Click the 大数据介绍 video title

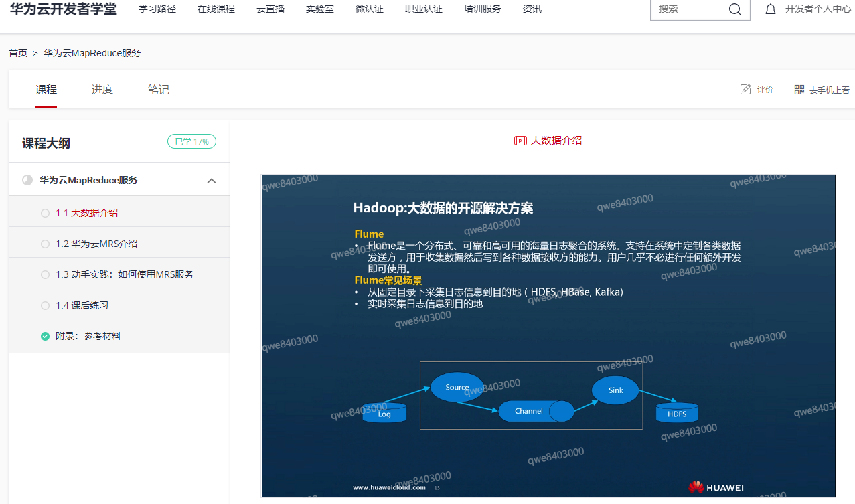[x=556, y=141]
